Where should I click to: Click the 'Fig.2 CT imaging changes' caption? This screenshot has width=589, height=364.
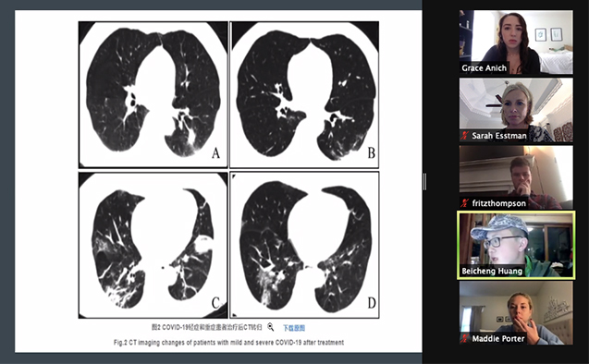228,343
